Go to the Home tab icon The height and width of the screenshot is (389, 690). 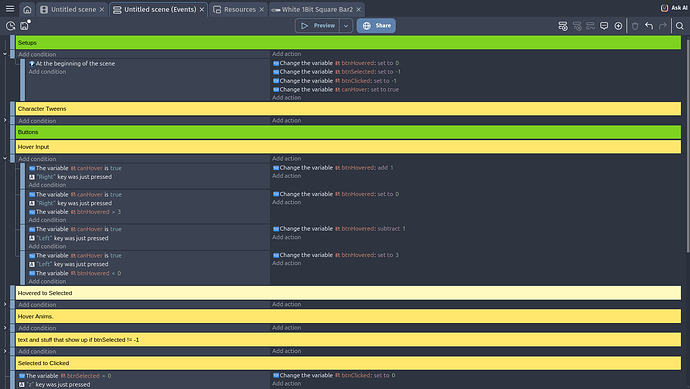coord(27,9)
